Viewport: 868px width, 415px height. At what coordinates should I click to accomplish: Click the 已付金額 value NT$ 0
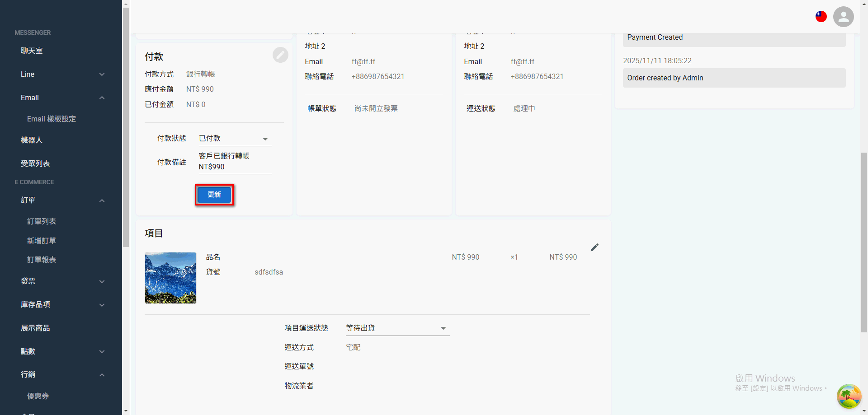point(196,104)
